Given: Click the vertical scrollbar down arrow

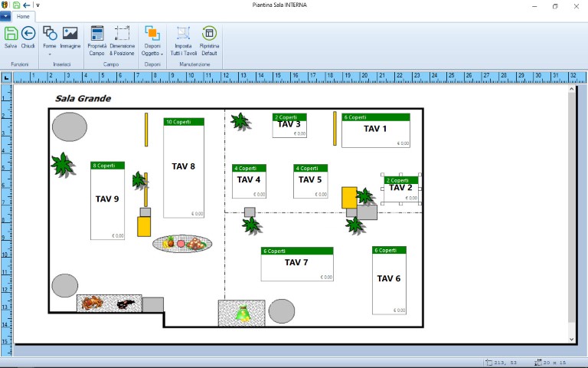Looking at the screenshot, I should click(570, 339).
